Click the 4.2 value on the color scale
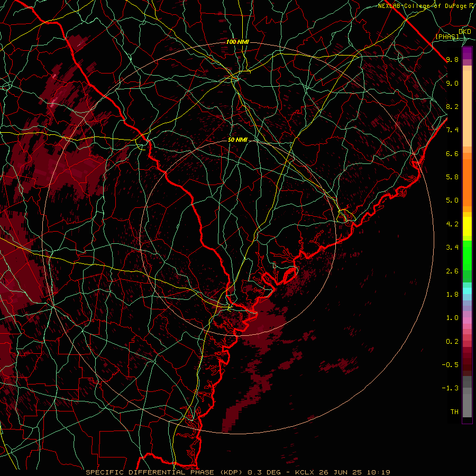Screen dimensions: 476x476 [452, 224]
